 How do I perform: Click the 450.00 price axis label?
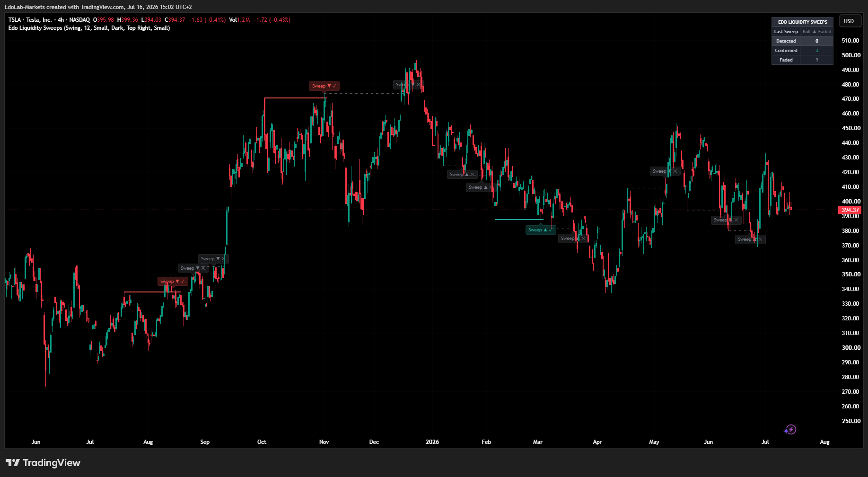[x=850, y=128]
